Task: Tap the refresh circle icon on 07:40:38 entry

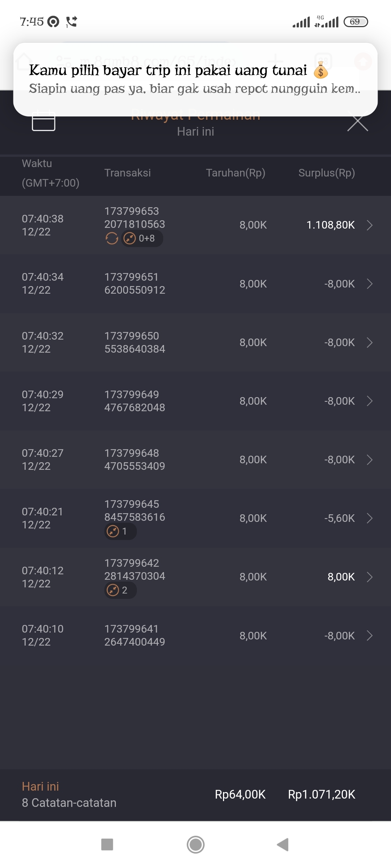Action: click(x=112, y=238)
